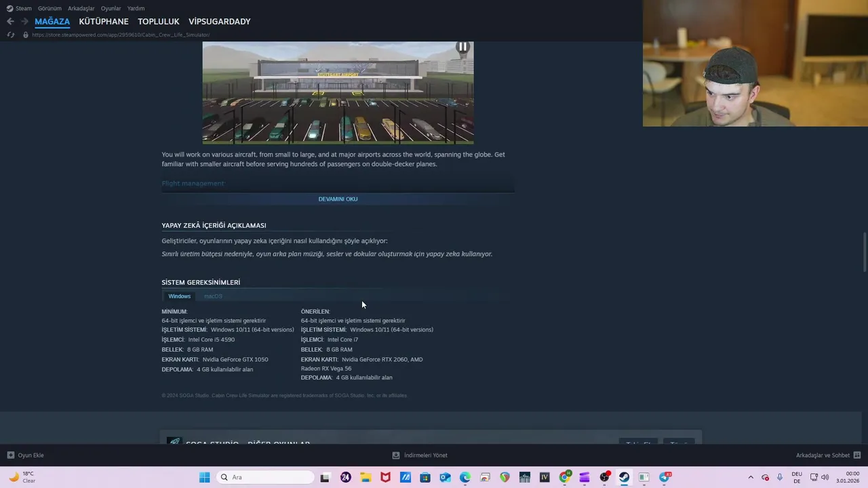Click the Flight management heading text
Image resolution: width=868 pixels, height=488 pixels.
point(193,183)
